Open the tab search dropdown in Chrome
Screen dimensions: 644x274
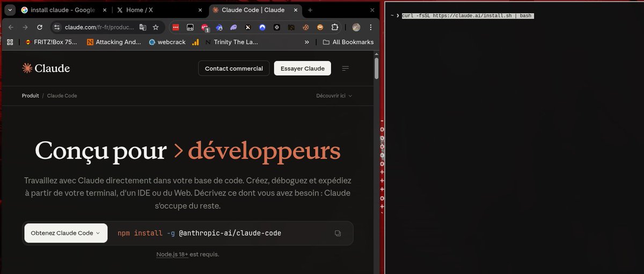pos(10,10)
